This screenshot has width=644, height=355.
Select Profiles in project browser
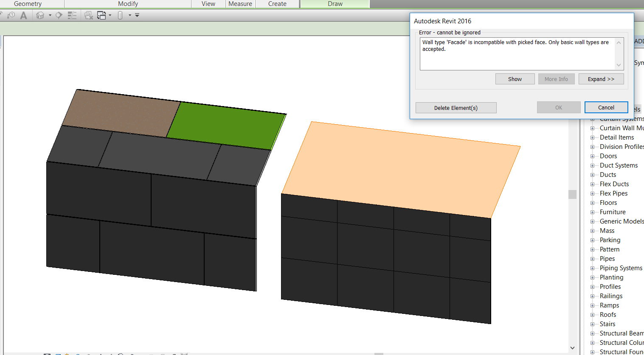click(610, 287)
